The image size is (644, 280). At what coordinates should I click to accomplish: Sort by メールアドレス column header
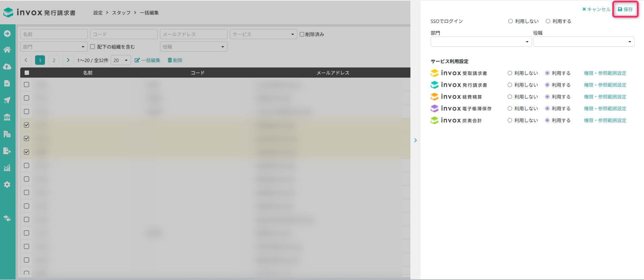333,73
